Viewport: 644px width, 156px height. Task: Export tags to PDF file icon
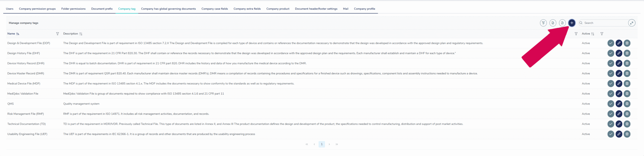562,23
